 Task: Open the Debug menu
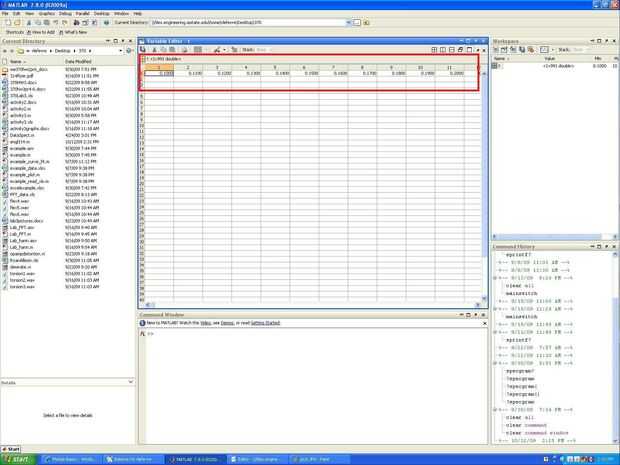(65, 13)
